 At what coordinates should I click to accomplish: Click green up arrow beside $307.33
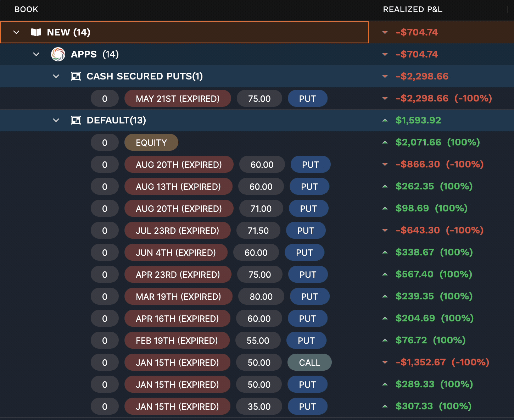pos(385,406)
